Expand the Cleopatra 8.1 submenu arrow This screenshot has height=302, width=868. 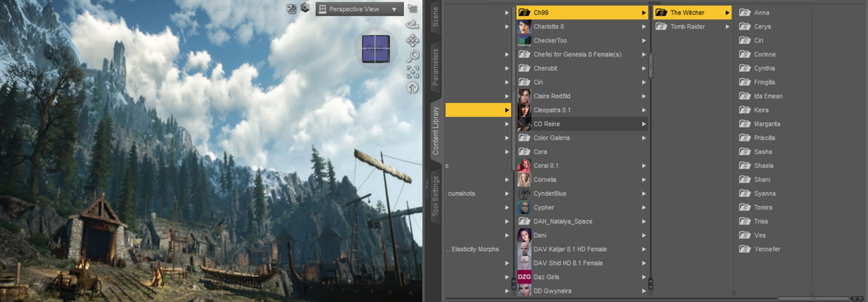pos(644,110)
